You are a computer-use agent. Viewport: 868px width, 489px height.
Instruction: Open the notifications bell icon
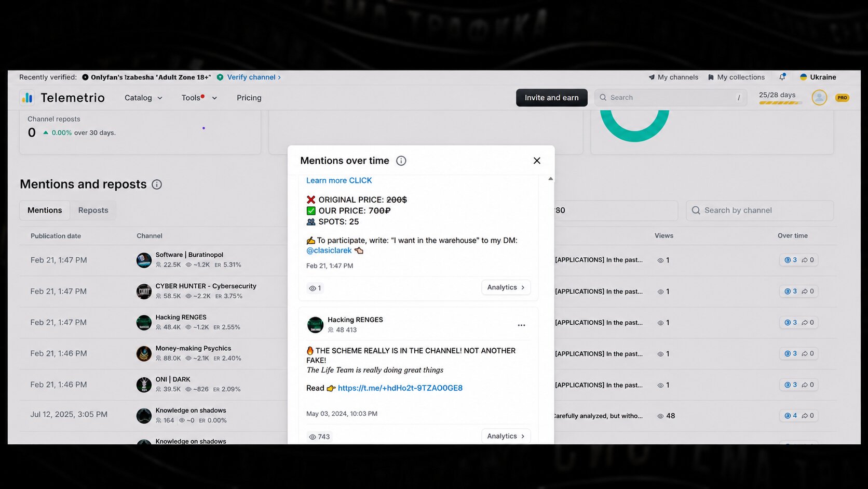pyautogui.click(x=782, y=77)
